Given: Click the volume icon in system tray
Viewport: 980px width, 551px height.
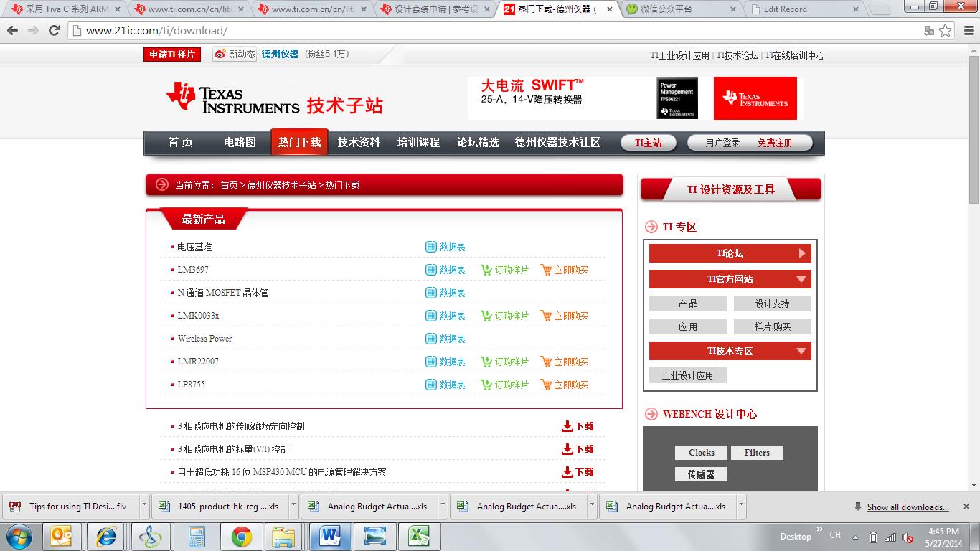Looking at the screenshot, I should 907,537.
